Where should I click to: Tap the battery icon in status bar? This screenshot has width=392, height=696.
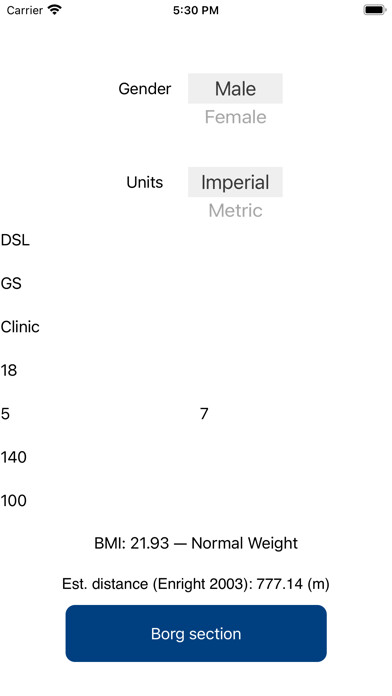point(375,10)
